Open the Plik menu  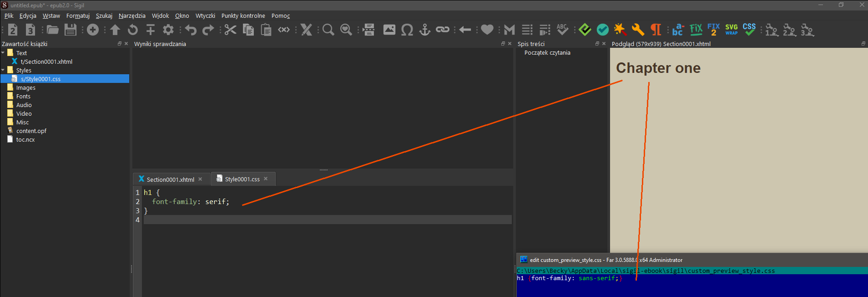pyautogui.click(x=9, y=15)
